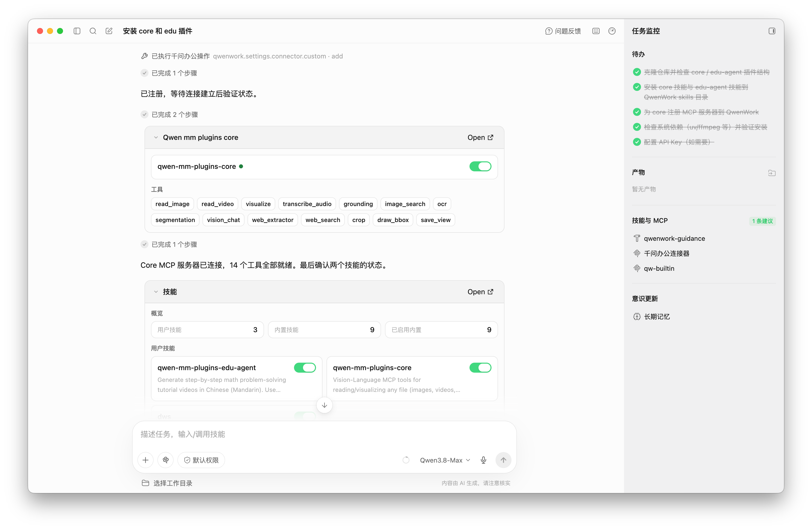Expand 已完成 1 个步骤 above 已注册 message
The image size is (812, 530).
click(x=169, y=73)
